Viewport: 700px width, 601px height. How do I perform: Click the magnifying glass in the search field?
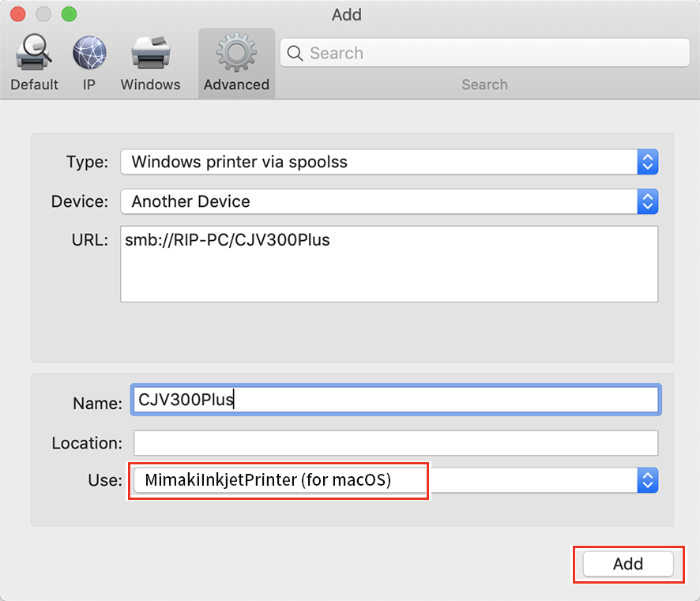[x=295, y=53]
